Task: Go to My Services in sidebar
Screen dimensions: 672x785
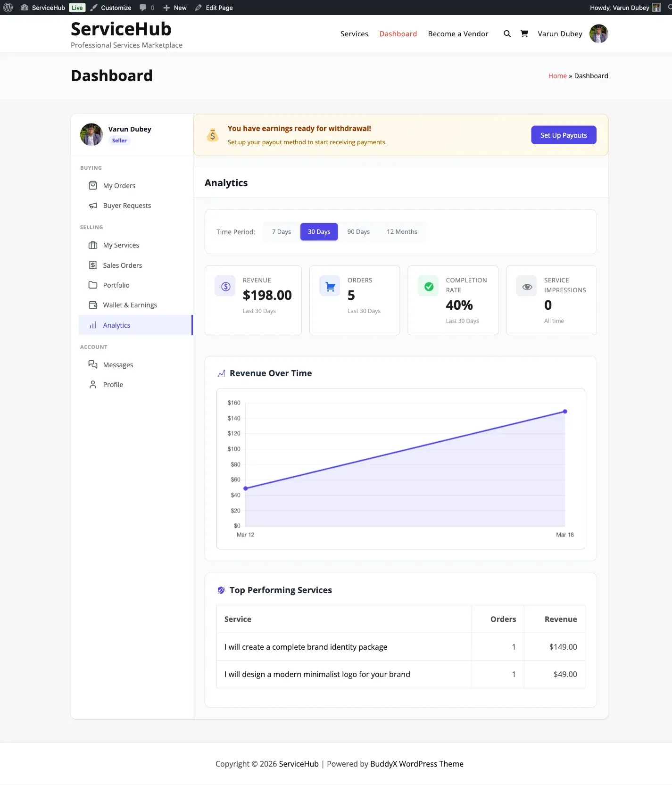Action: [x=136, y=245]
